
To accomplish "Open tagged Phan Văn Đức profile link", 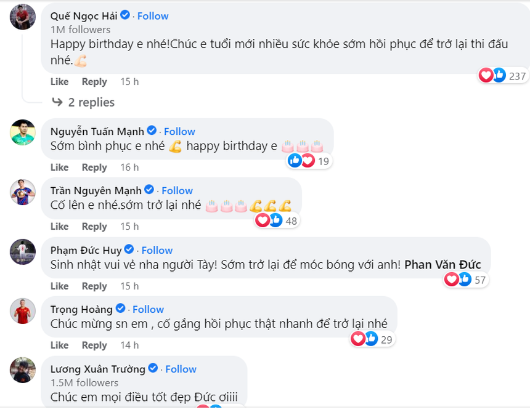I will pos(443,265).
